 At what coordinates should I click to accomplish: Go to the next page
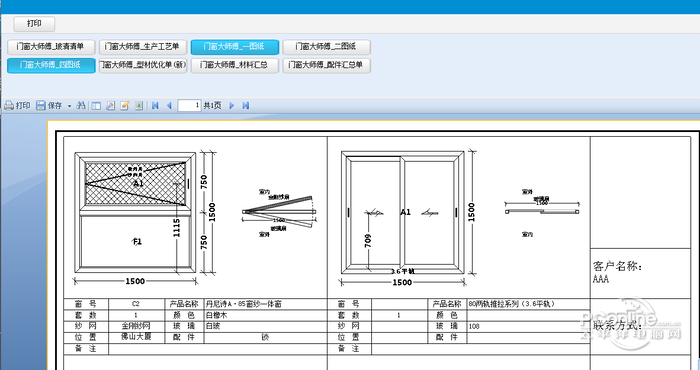(x=232, y=106)
